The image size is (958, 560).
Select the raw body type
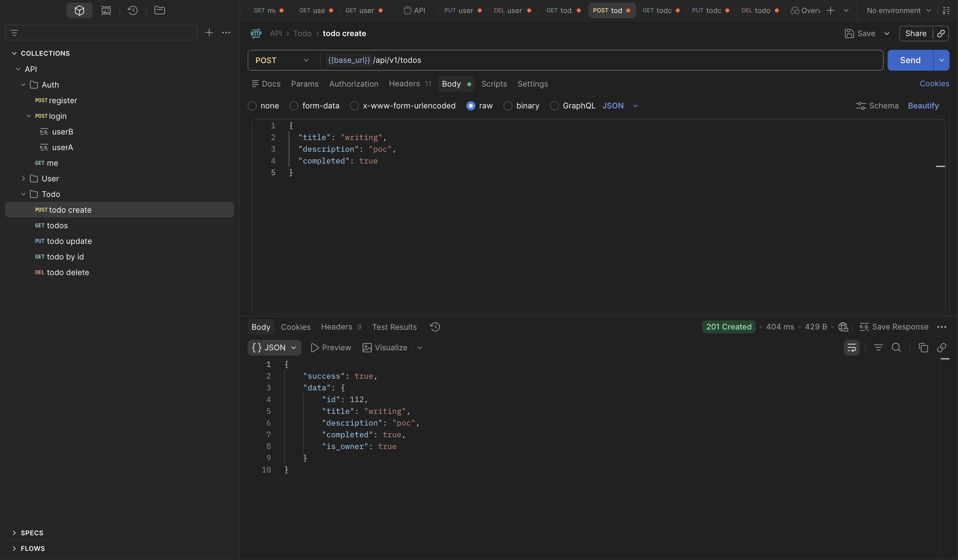point(471,105)
